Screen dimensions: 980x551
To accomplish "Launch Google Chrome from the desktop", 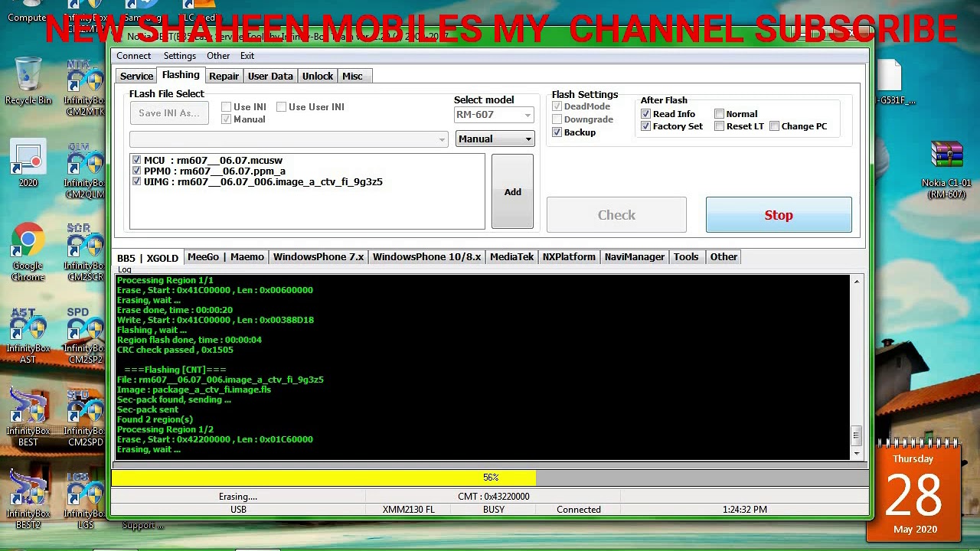I will (x=28, y=253).
